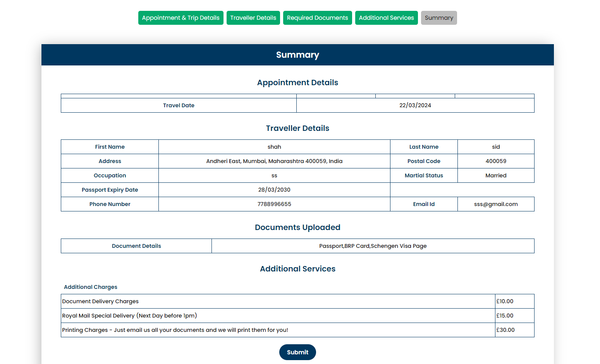
Task: Click the Andheri East address value
Action: point(274,161)
